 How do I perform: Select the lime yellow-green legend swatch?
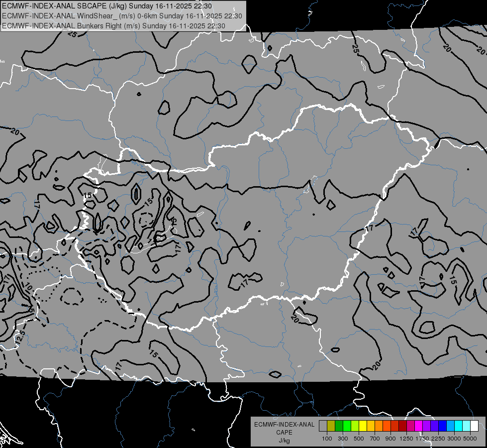[x=355, y=426]
